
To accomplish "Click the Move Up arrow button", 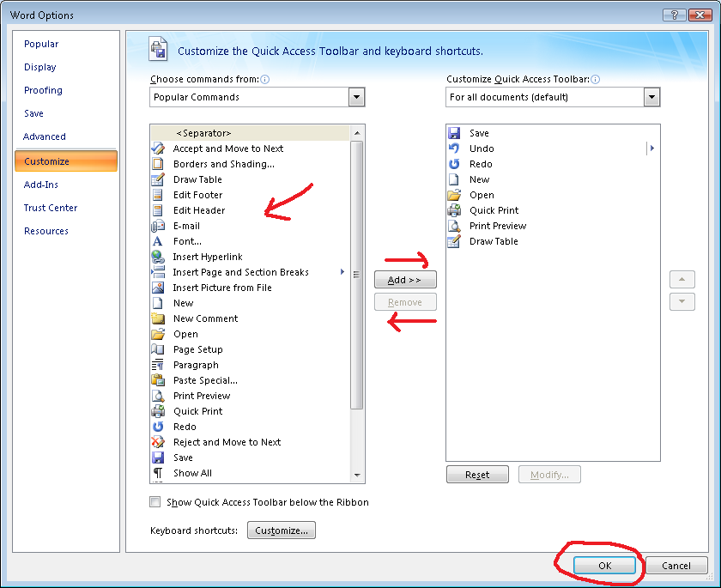I will [682, 280].
